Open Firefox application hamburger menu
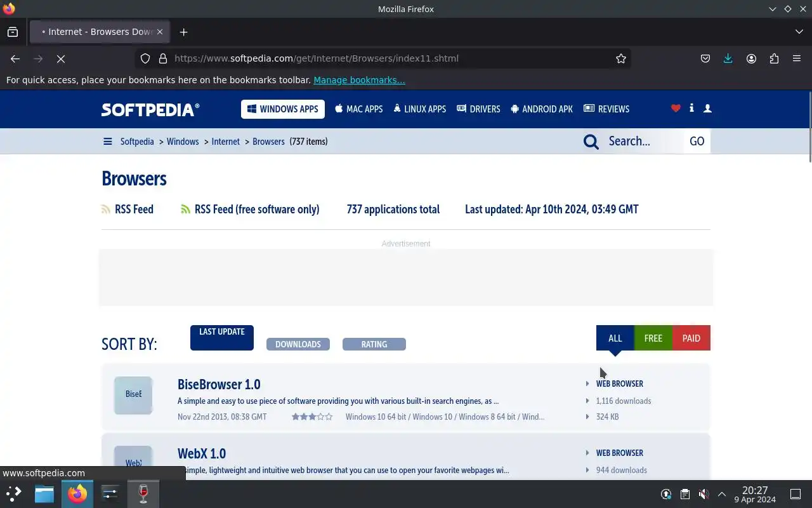Screen dimensions: 812x508 [797, 58]
